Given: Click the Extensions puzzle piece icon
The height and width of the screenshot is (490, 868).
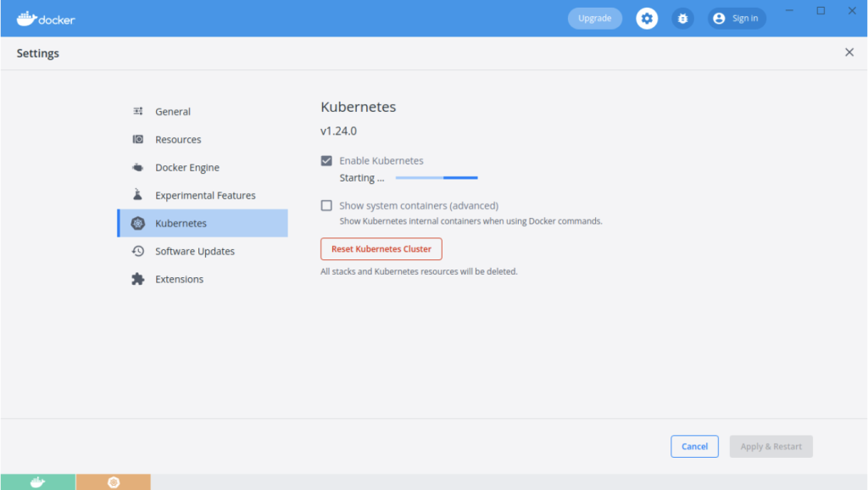Looking at the screenshot, I should [x=138, y=280].
